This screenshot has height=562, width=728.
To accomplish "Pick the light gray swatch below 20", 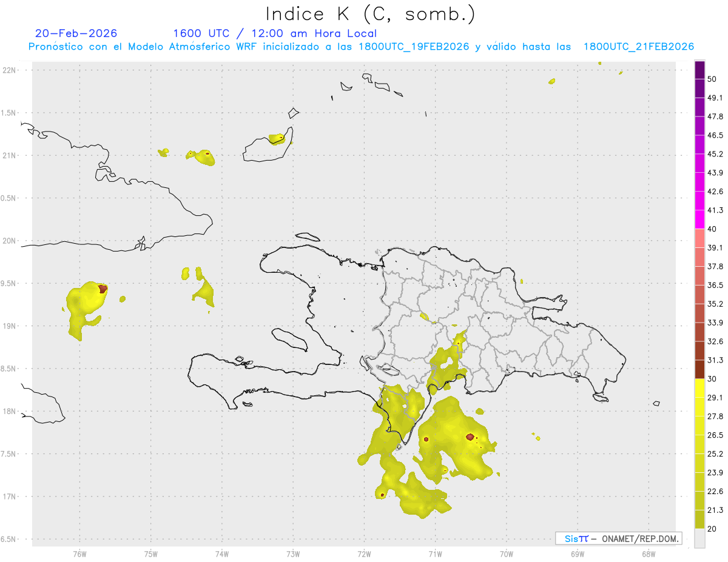I will [x=699, y=538].
